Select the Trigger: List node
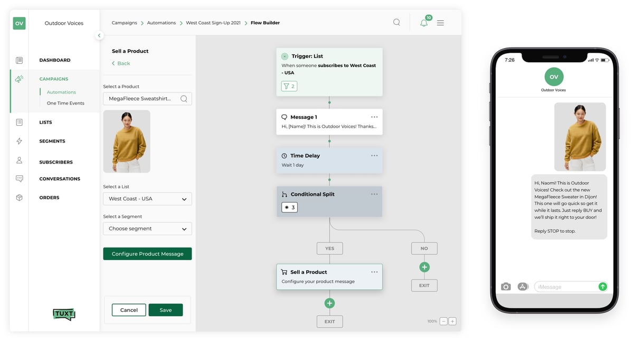This screenshot has width=644, height=342. pos(329,72)
